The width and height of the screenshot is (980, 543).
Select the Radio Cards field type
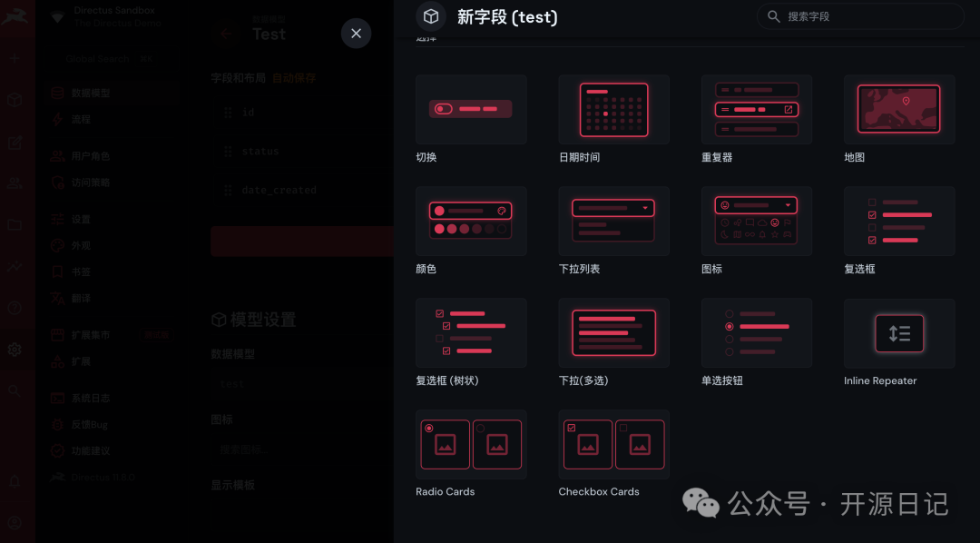(x=471, y=444)
